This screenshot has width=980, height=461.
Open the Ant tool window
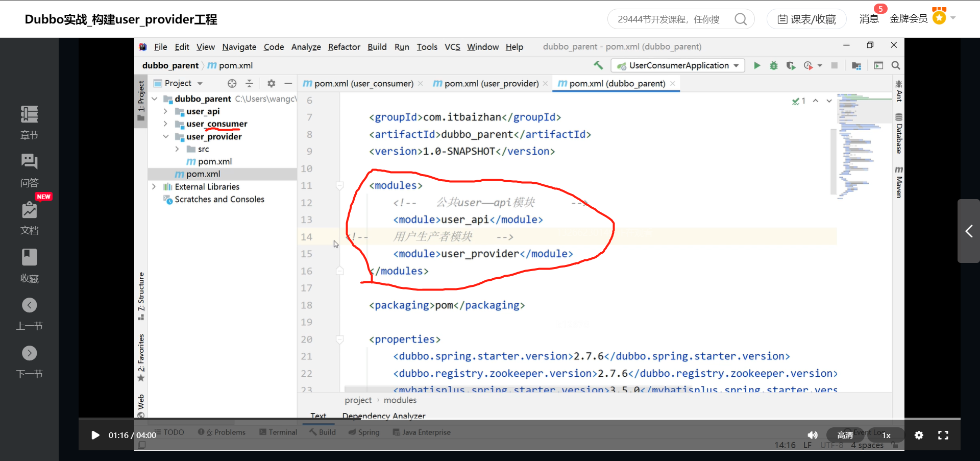898,91
